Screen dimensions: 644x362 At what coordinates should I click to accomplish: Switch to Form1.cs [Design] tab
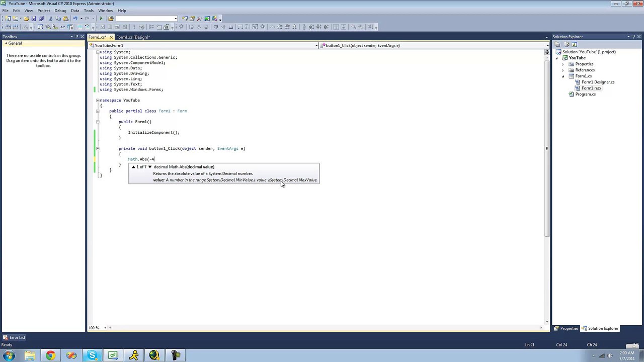tap(132, 37)
